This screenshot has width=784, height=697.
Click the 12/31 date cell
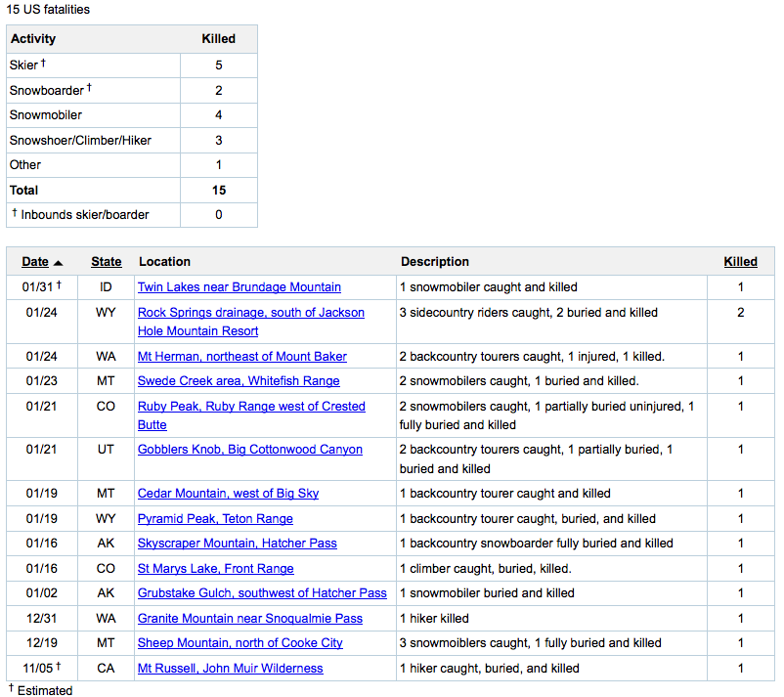click(41, 619)
